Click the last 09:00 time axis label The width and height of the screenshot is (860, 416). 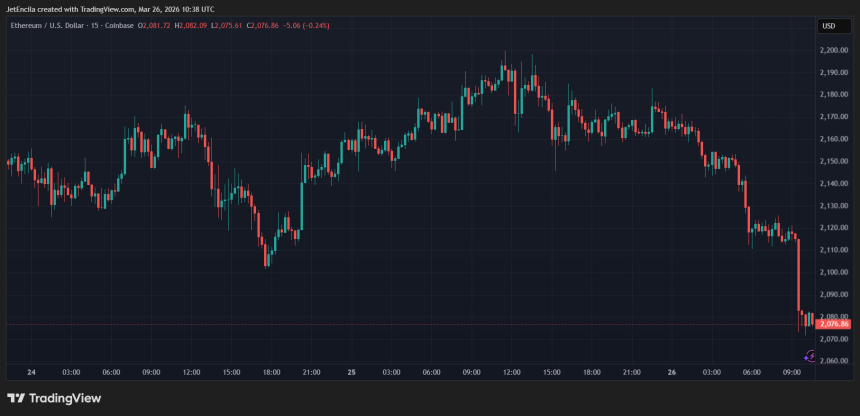pos(791,372)
